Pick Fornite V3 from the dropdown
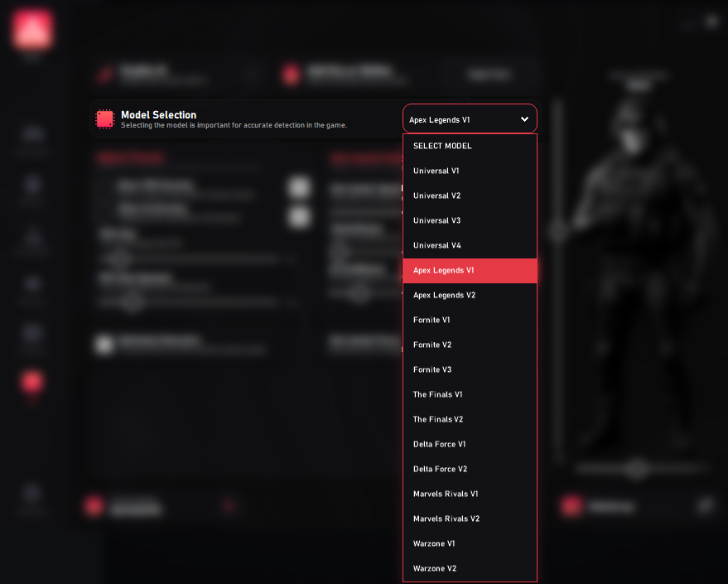728x584 pixels. pyautogui.click(x=470, y=370)
